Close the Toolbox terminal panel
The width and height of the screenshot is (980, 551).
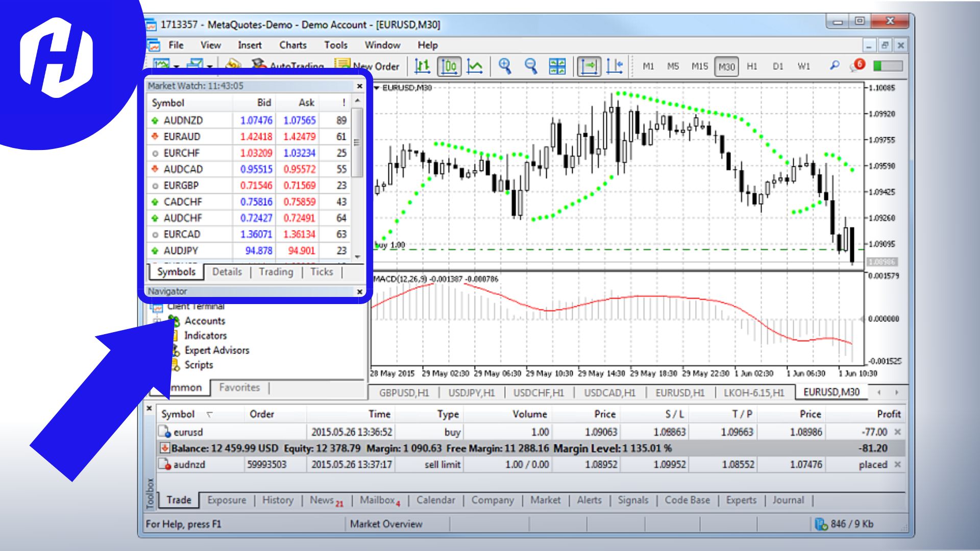tap(149, 408)
